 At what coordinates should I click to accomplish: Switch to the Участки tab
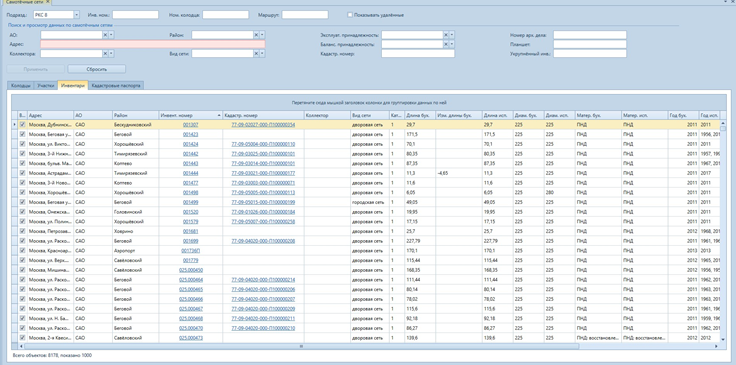[x=46, y=86]
